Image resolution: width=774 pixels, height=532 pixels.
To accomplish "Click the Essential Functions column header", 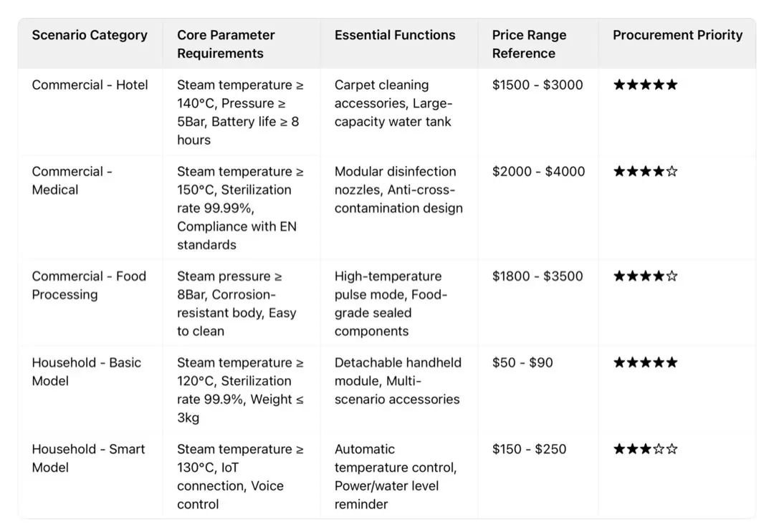I will (395, 35).
